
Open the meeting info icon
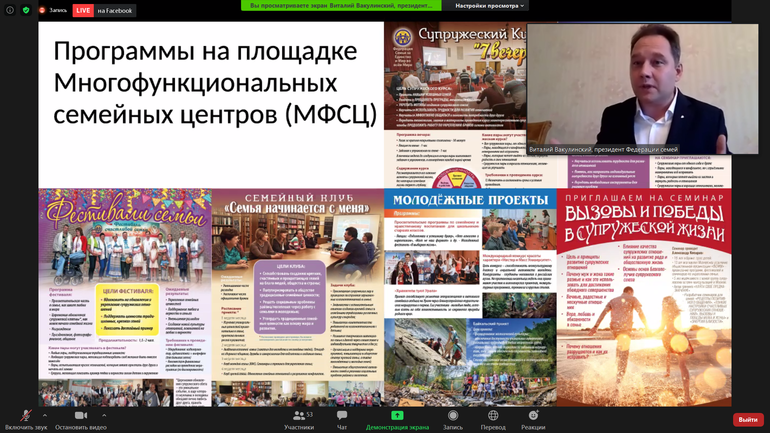click(10, 10)
